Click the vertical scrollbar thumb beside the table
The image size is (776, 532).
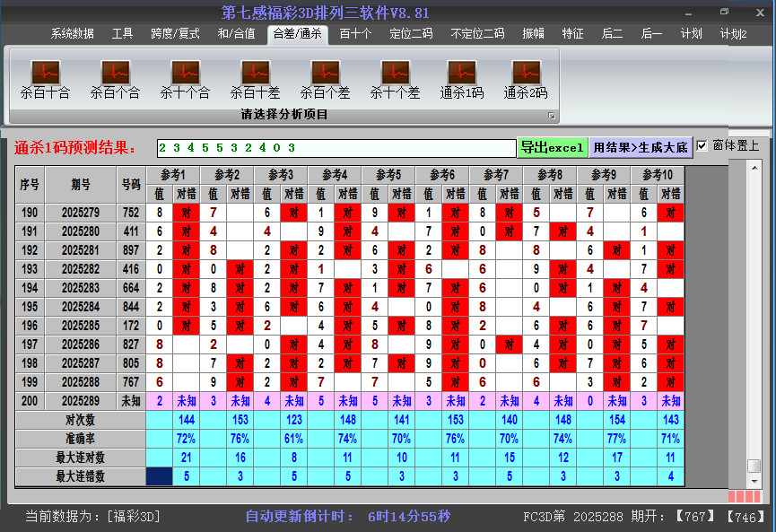tap(754, 466)
